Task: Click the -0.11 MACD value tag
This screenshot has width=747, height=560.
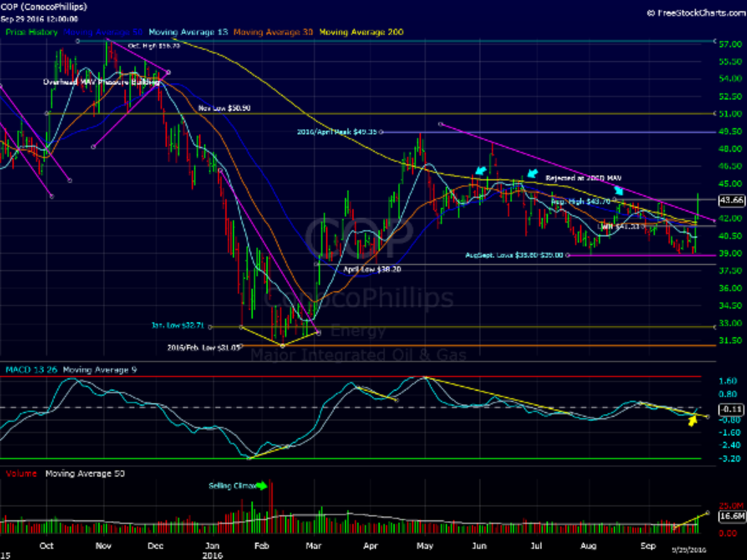Action: tap(731, 409)
